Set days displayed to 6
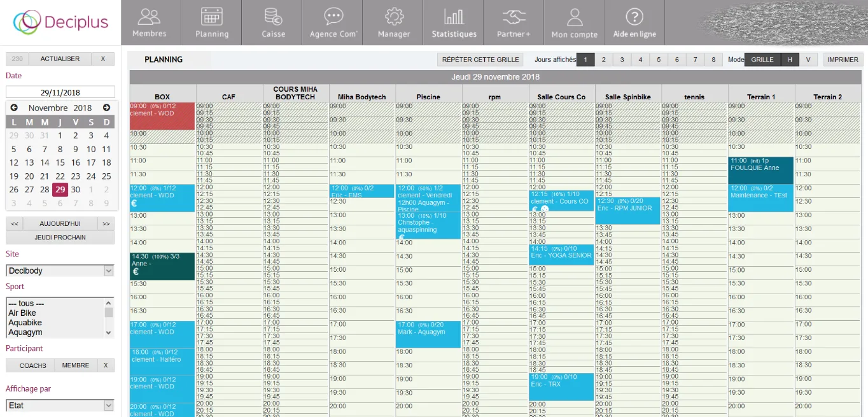The width and height of the screenshot is (868, 417). (x=677, y=59)
